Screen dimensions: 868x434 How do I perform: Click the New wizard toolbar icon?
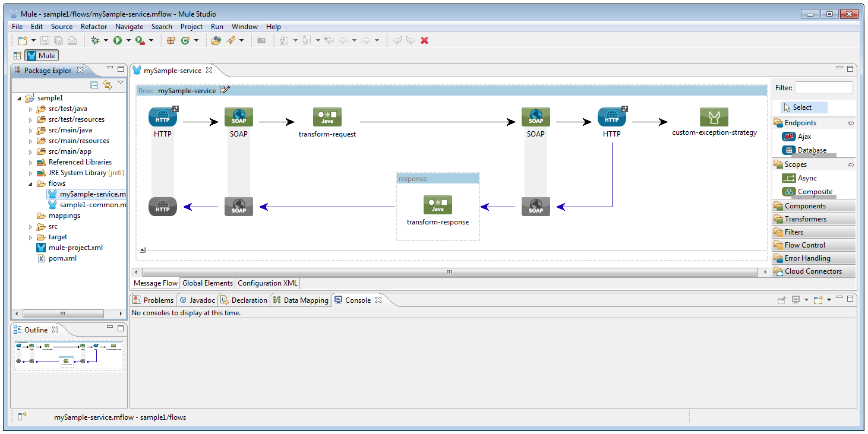[x=22, y=40]
